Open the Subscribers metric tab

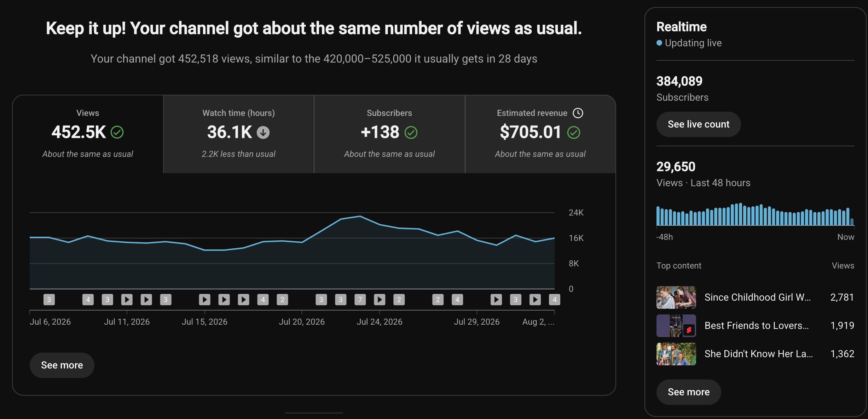click(x=389, y=134)
